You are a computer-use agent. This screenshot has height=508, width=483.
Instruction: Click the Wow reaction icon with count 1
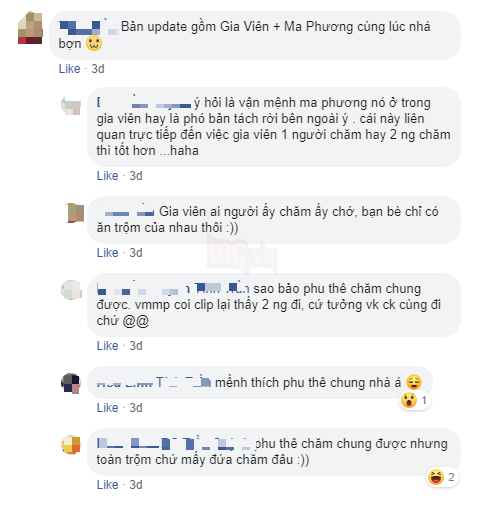pos(409,400)
